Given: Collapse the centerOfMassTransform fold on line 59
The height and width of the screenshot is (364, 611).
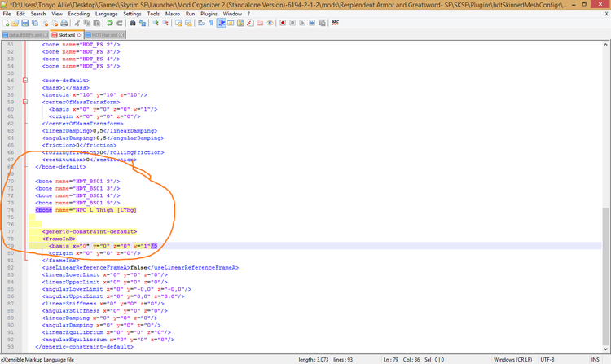Looking at the screenshot, I should coord(25,102).
